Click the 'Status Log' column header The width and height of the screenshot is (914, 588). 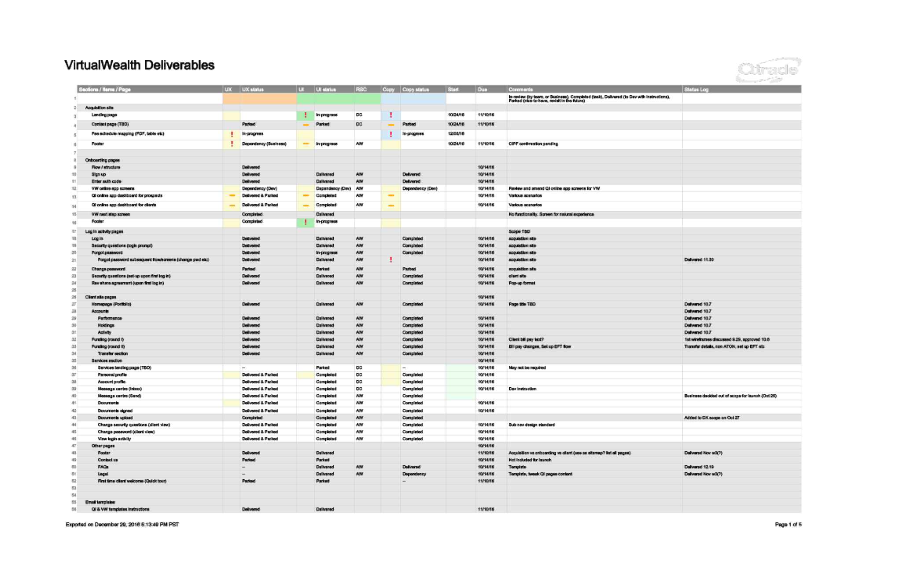[x=742, y=89]
